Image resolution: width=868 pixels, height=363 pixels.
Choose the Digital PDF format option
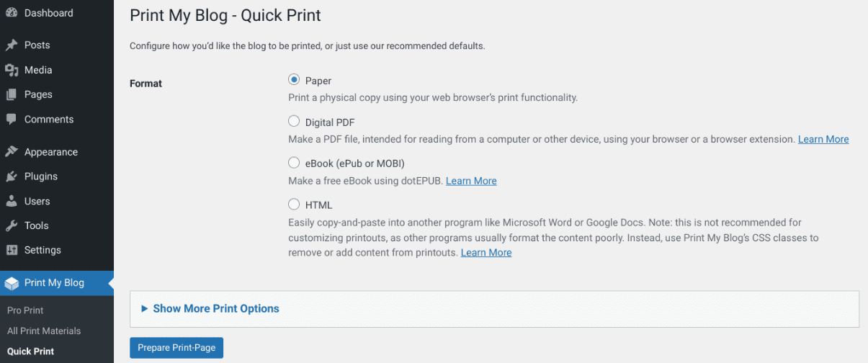[294, 122]
